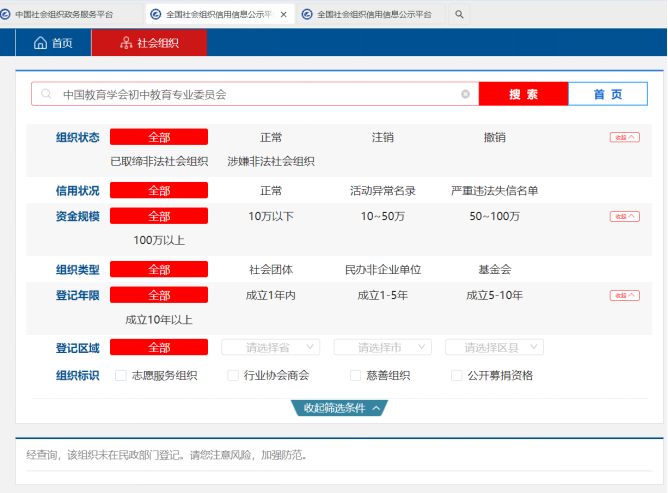
Task: Close the second browser tab
Action: tap(283, 15)
